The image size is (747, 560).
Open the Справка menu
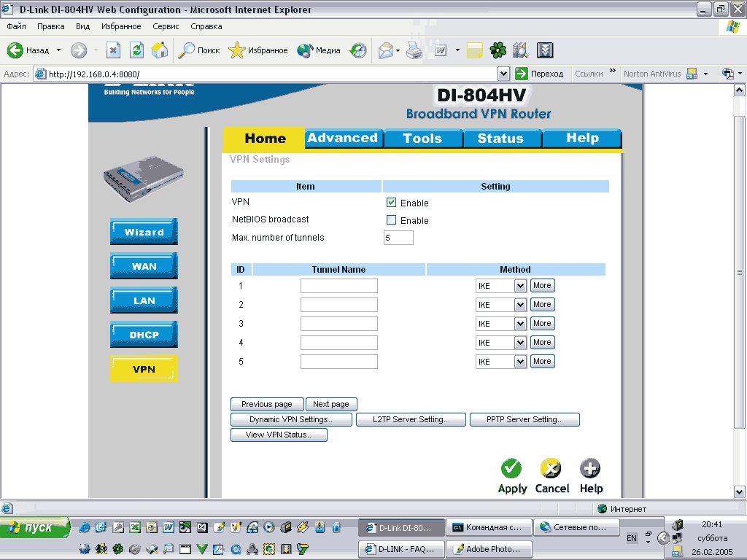point(206,26)
